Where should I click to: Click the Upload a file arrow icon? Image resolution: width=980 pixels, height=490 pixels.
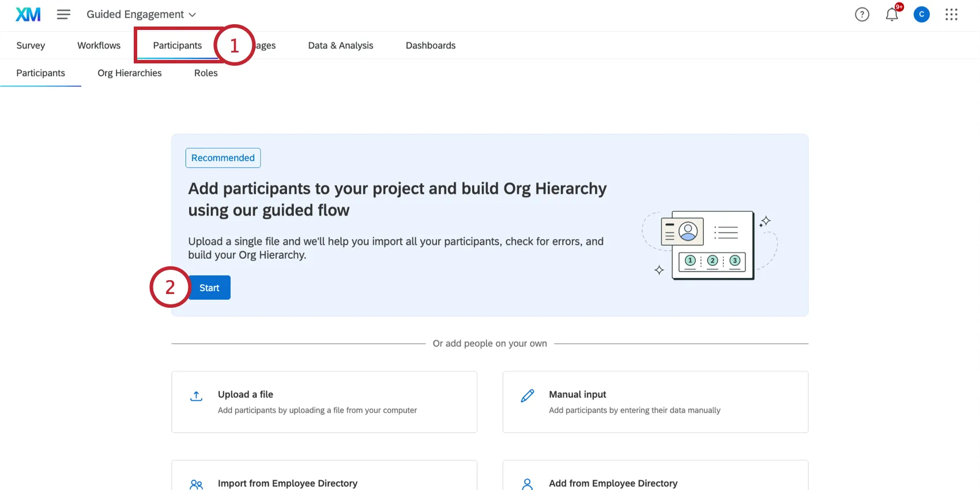coord(196,396)
